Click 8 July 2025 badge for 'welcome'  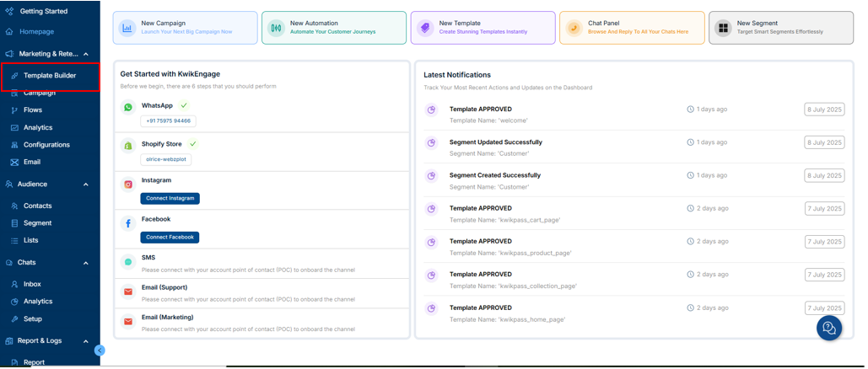(x=824, y=110)
